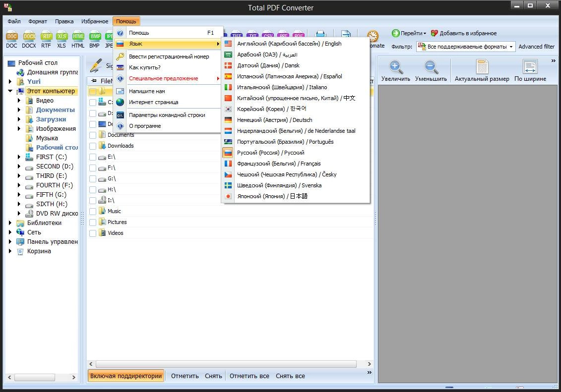This screenshot has height=392, width=561.
Task: Open the Правка menu
Action: click(x=64, y=21)
